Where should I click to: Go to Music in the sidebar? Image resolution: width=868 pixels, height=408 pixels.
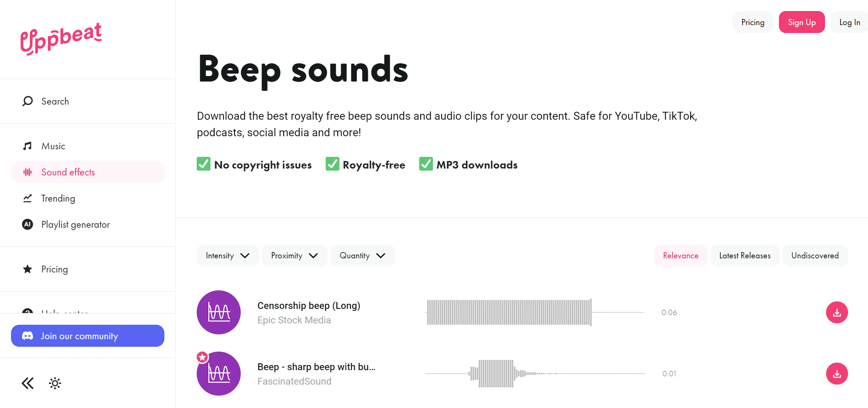click(53, 146)
